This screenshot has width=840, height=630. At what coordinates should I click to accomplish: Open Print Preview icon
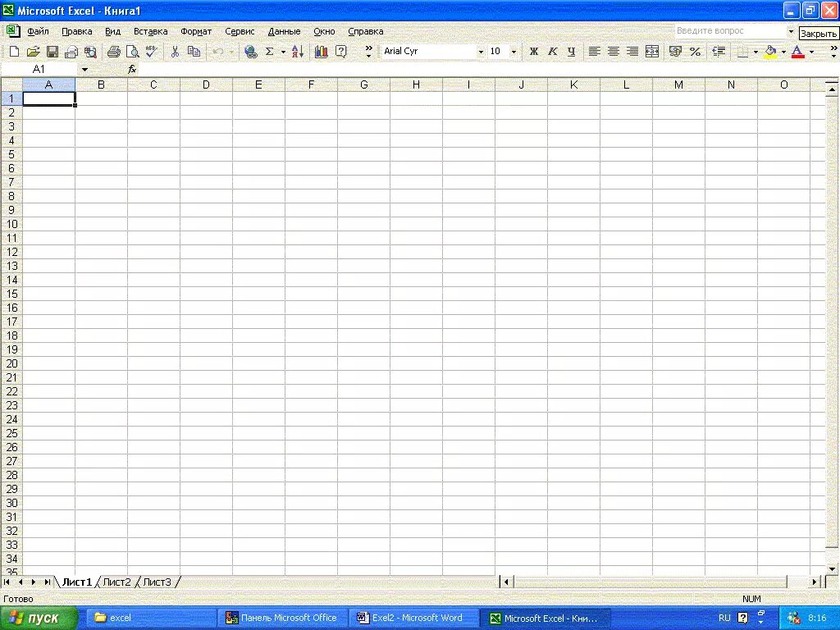click(132, 52)
